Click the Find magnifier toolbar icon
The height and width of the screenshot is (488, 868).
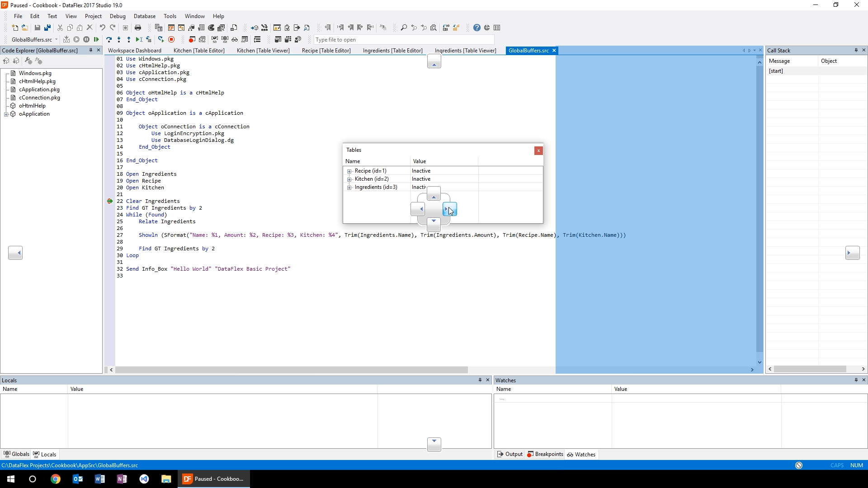(x=404, y=28)
